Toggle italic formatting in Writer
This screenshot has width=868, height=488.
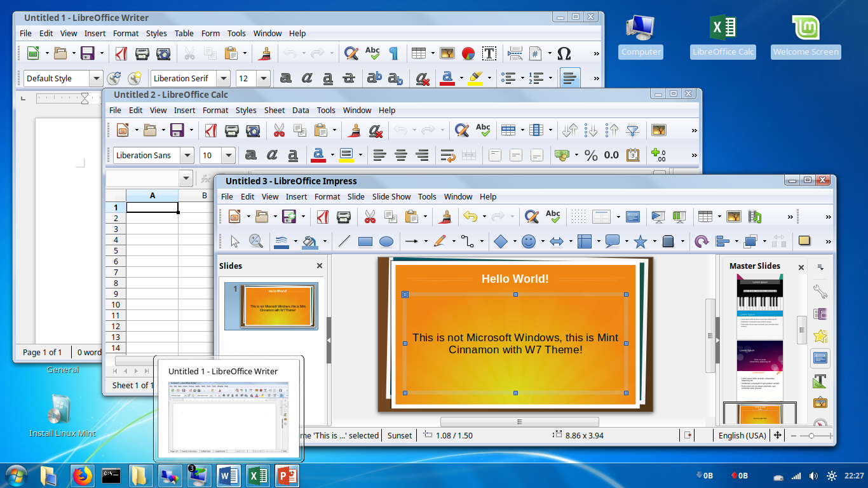(307, 78)
